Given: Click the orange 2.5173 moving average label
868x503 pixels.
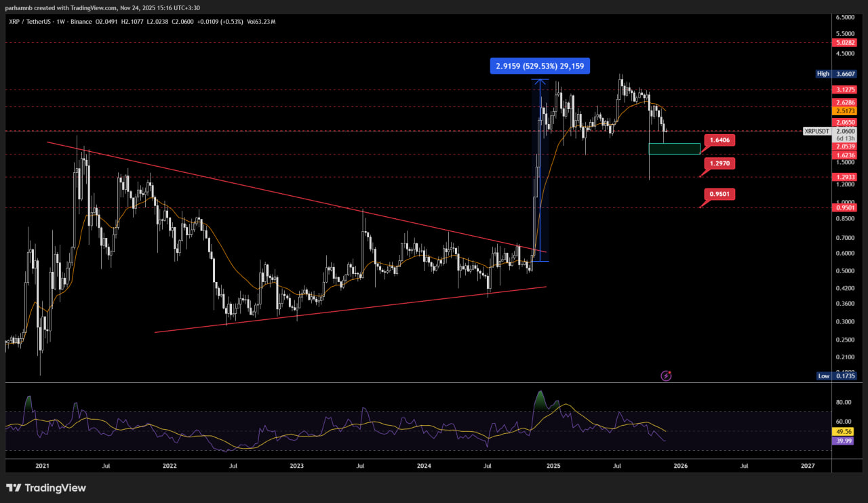Looking at the screenshot, I should [x=845, y=110].
